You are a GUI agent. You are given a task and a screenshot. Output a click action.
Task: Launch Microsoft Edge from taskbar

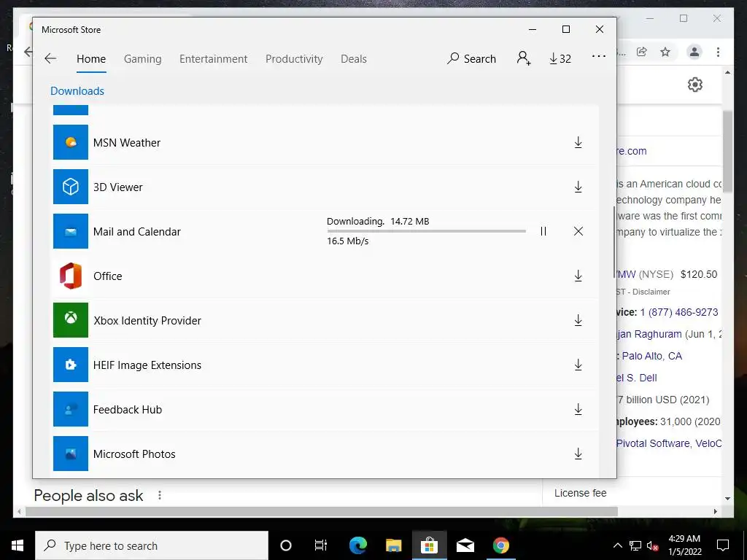(x=357, y=545)
